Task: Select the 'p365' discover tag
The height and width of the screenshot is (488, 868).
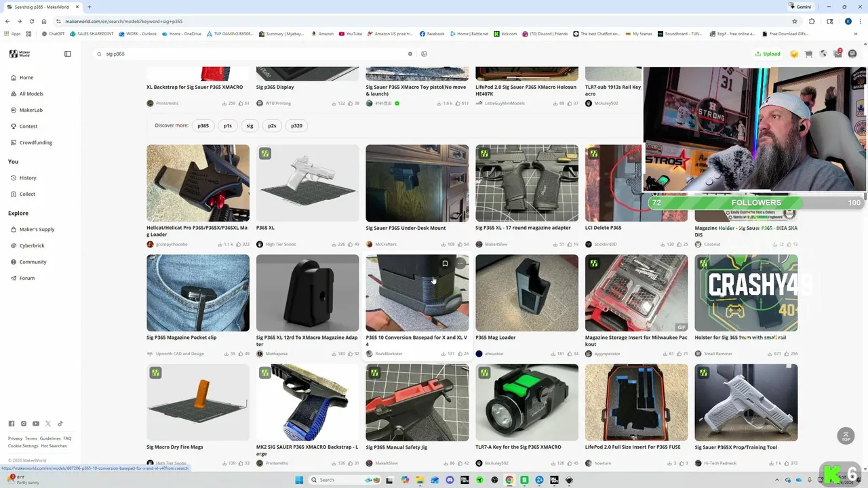Action: tap(203, 125)
